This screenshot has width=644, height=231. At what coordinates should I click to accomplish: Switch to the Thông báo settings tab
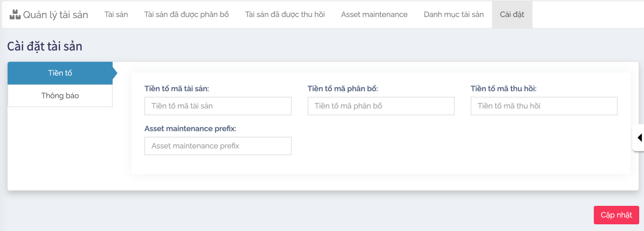pyautogui.click(x=60, y=96)
